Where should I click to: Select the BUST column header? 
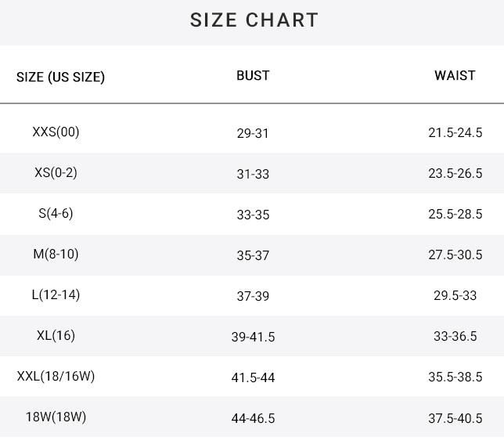click(x=253, y=75)
